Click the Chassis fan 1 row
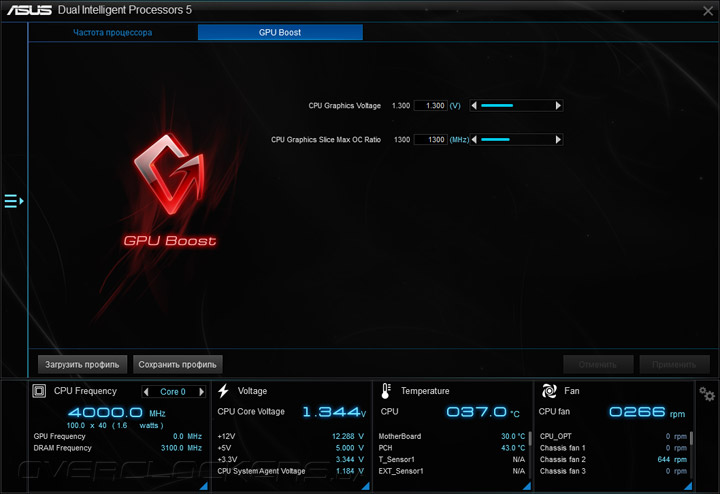The image size is (720, 494). 613,448
